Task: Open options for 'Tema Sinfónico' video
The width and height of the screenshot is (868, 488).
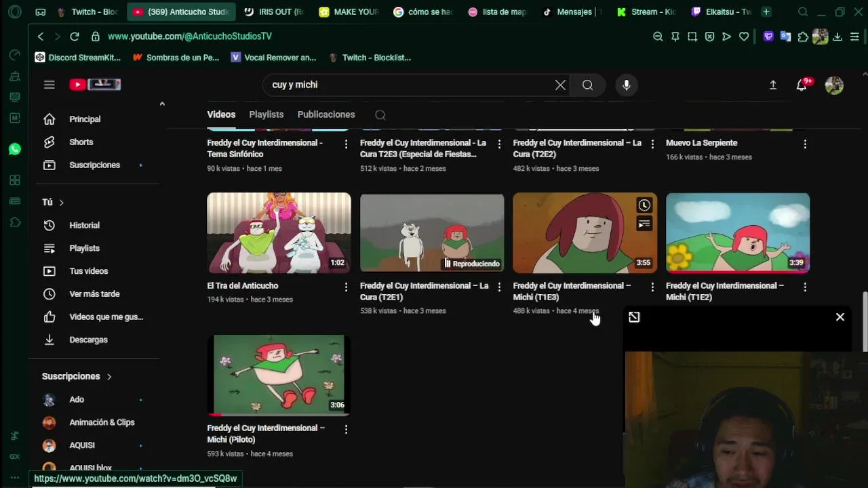Action: tap(346, 144)
